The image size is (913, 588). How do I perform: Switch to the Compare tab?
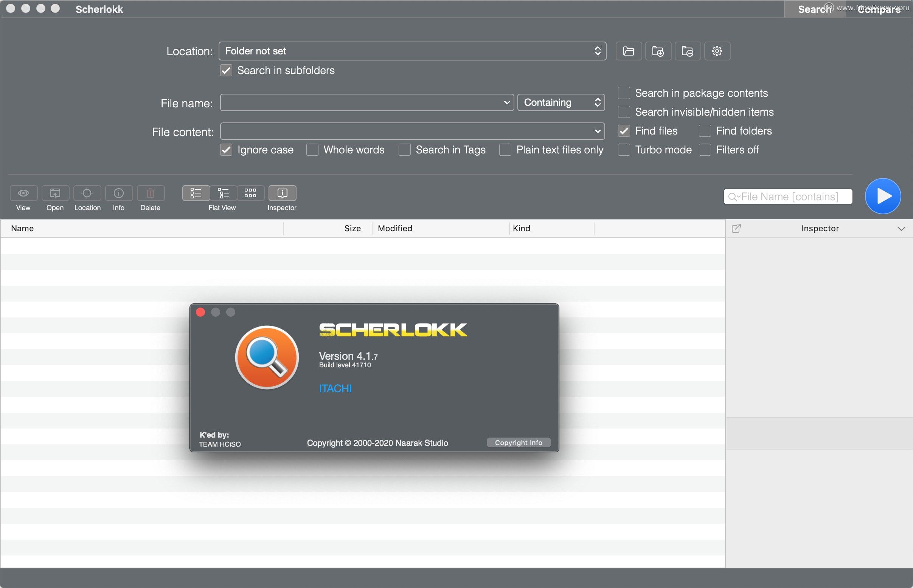pyautogui.click(x=879, y=9)
